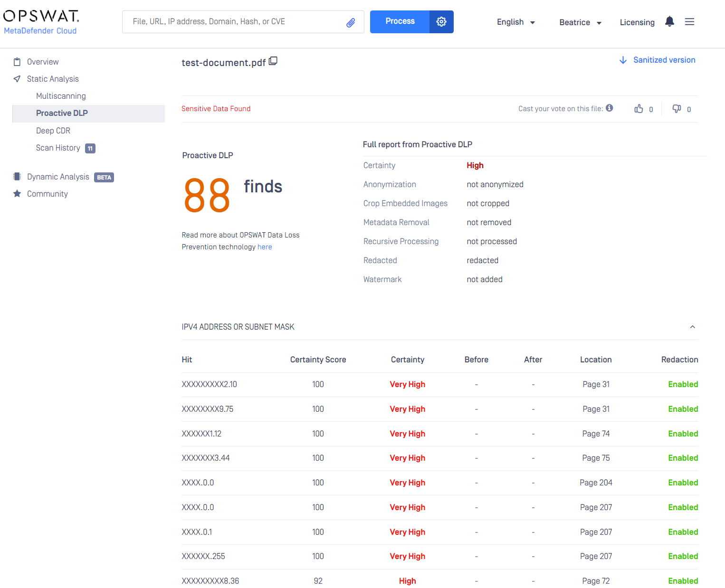
Task: Click hit XXXXXXXXX8.36
Action: pyautogui.click(x=210, y=581)
